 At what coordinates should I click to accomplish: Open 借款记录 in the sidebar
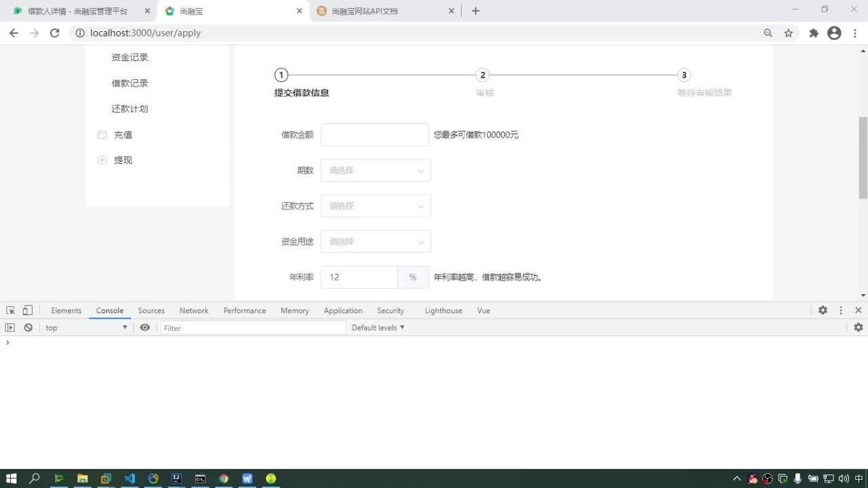point(130,83)
